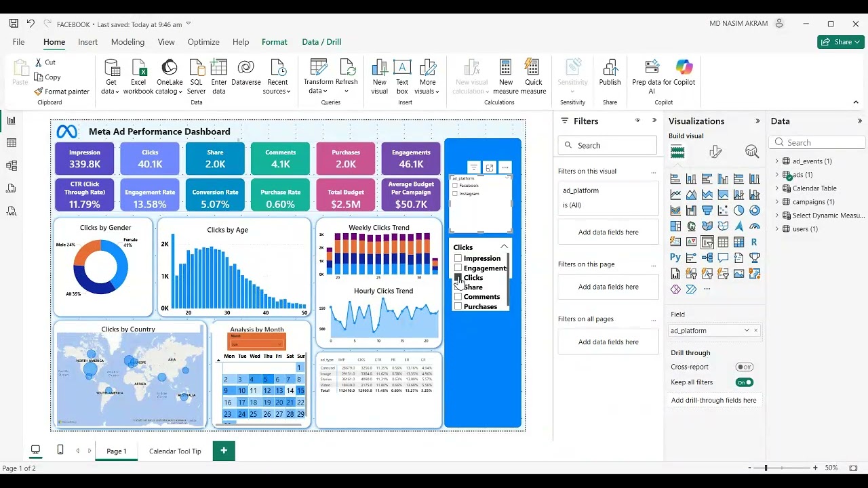Check the Impression checkbox
This screenshot has width=868, height=488.
(x=458, y=258)
